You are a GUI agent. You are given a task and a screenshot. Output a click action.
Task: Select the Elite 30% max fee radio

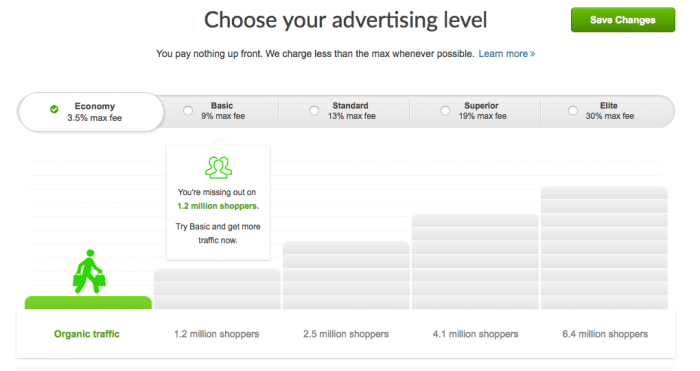point(573,111)
